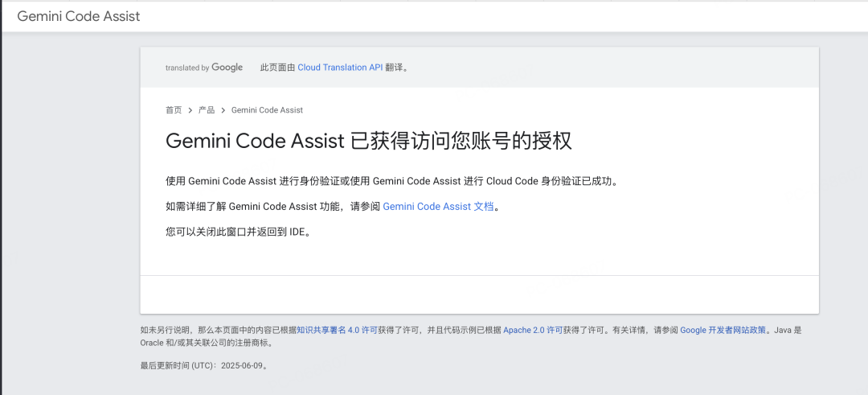
Task: Click the breadcrumb chevron after 首页
Action: point(190,109)
